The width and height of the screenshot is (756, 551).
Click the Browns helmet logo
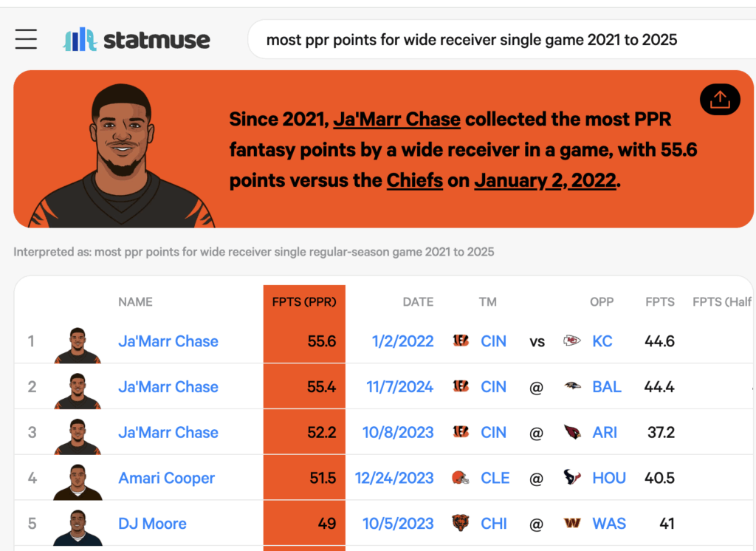[461, 478]
